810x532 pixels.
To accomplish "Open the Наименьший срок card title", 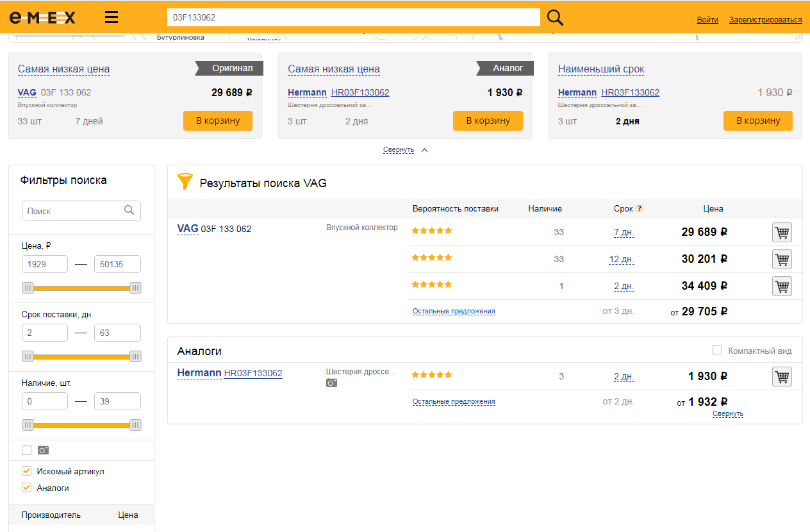I will (601, 69).
